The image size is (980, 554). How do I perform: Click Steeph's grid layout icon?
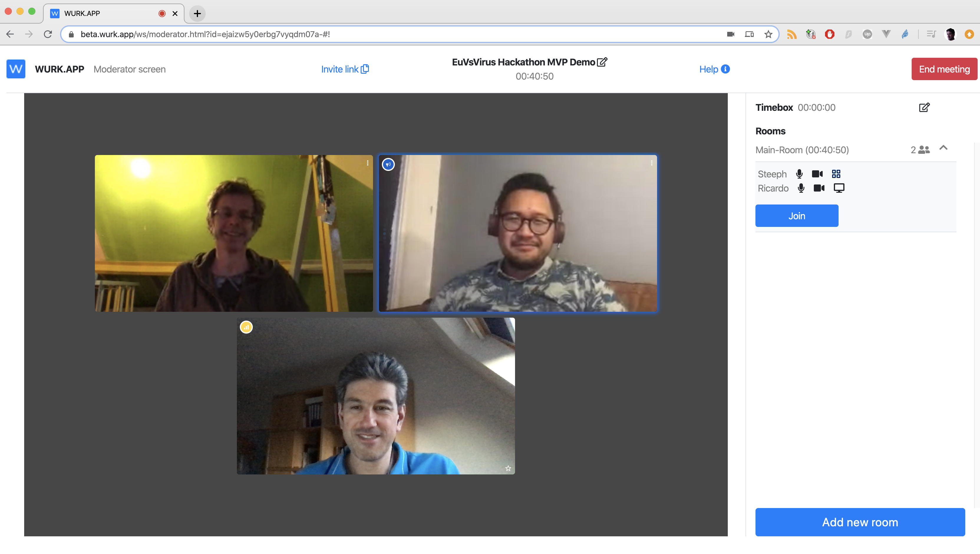click(836, 174)
